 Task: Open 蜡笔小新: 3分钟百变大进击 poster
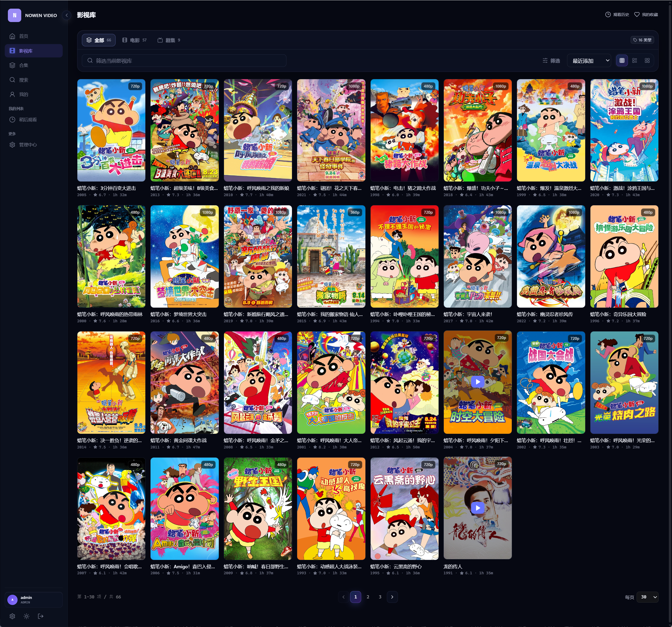click(x=111, y=131)
